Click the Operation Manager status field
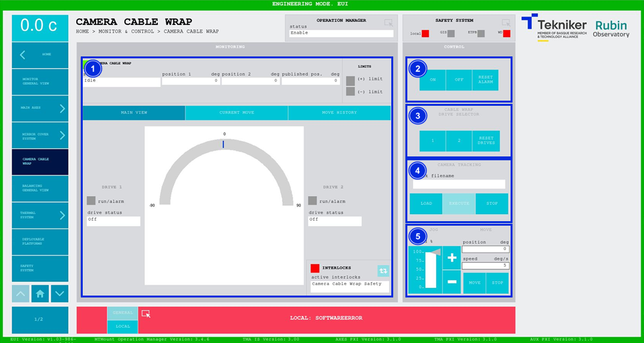The image size is (644, 343). tap(341, 33)
